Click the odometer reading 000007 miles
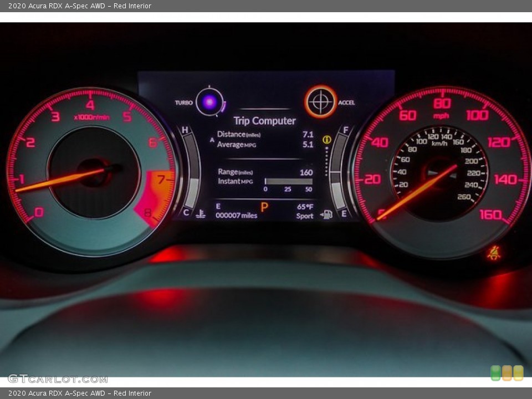The height and width of the screenshot is (399, 532). [237, 215]
